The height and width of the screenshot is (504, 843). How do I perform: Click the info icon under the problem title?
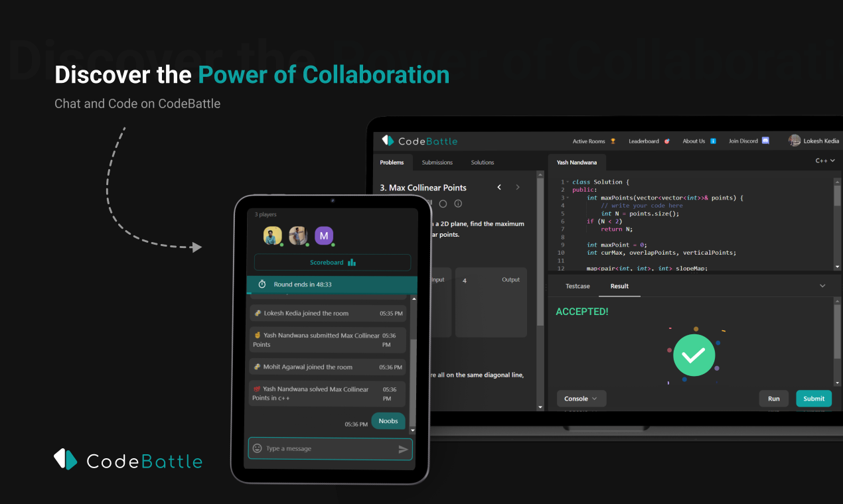(x=458, y=204)
